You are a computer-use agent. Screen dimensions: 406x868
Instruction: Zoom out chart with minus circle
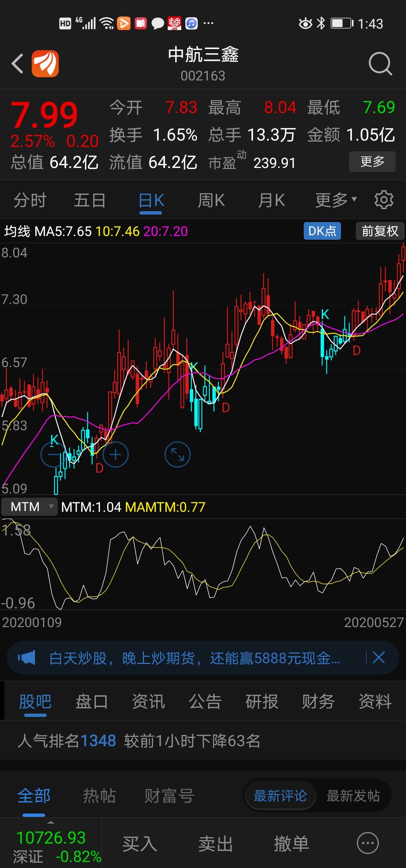[53, 455]
